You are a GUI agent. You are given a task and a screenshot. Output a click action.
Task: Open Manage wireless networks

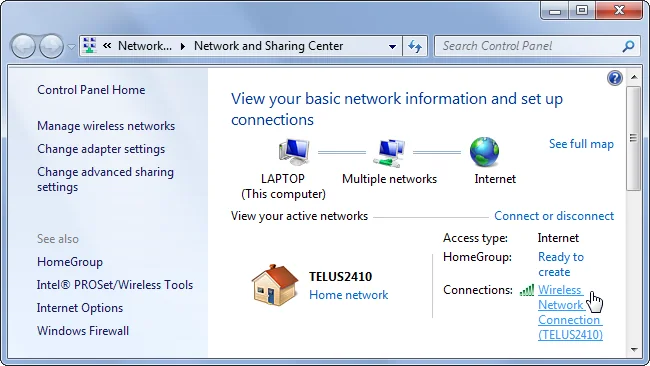pos(106,126)
